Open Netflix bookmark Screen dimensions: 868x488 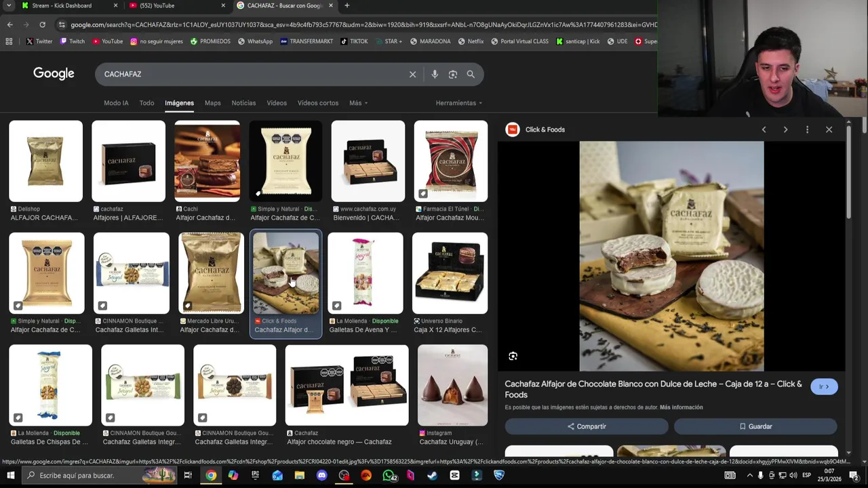(x=471, y=41)
